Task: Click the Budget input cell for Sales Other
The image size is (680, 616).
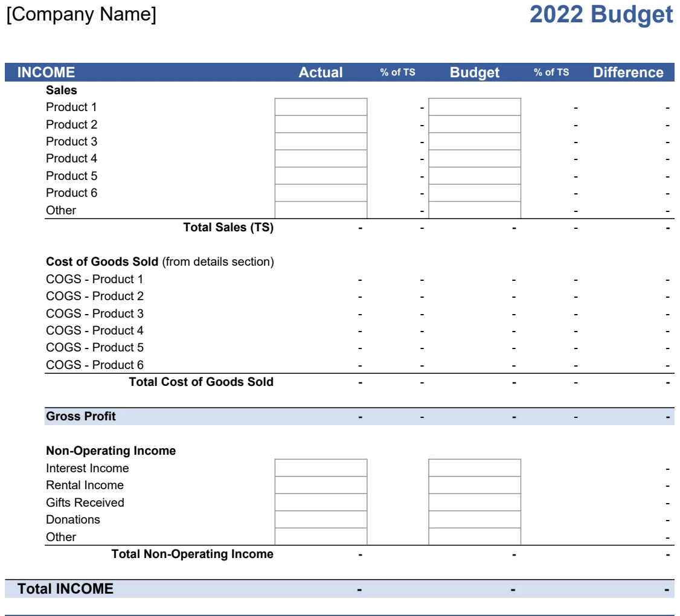Action: 475,210
